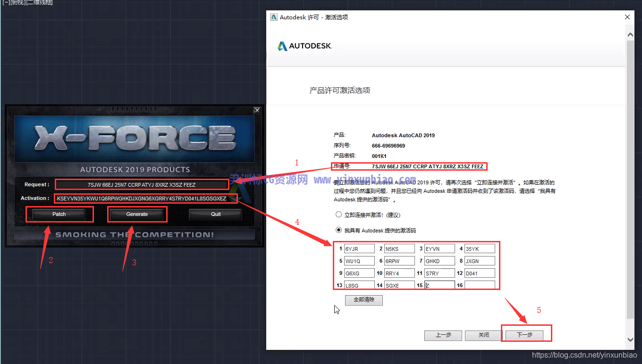Screen dimensions: 642x364
Task: Click the Autodesk AutoCAD 2019 product name
Action: point(403,135)
